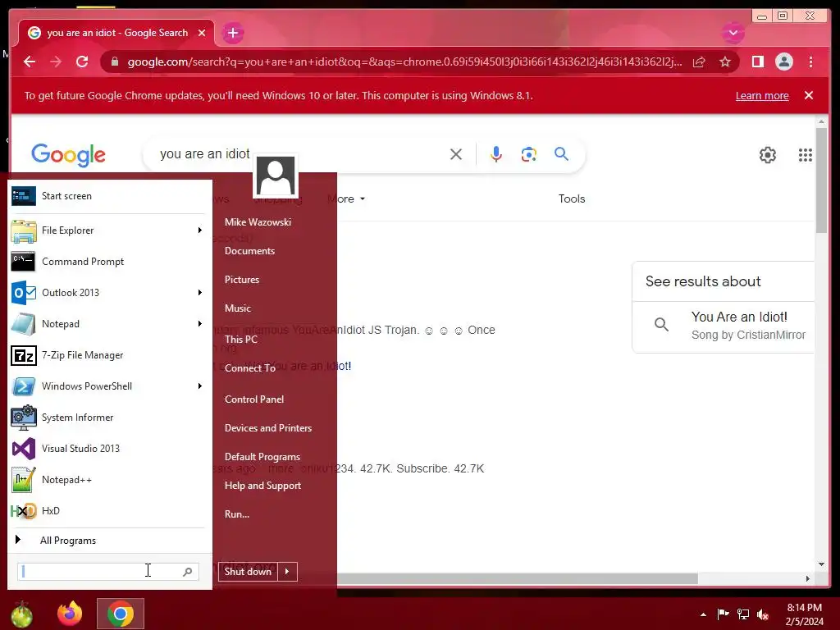
Task: Bookmark this page with the star
Action: point(725,62)
